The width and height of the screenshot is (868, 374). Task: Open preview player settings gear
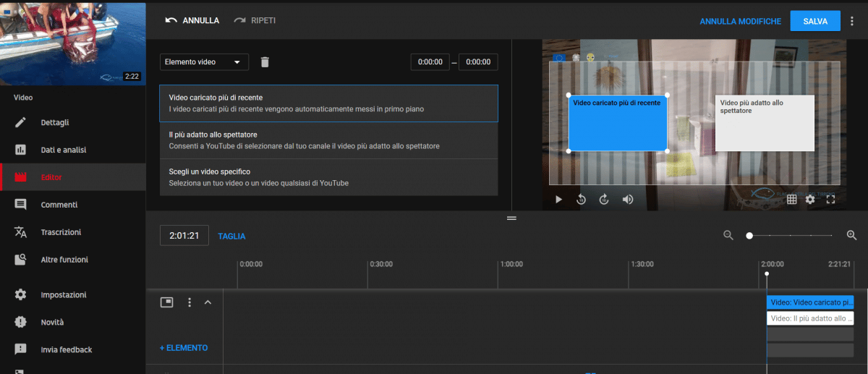[x=810, y=200]
